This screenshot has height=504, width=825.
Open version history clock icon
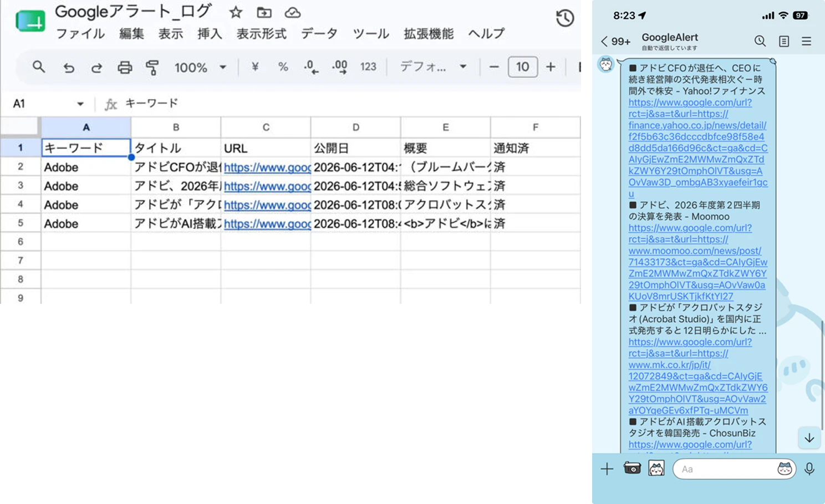coord(564,18)
